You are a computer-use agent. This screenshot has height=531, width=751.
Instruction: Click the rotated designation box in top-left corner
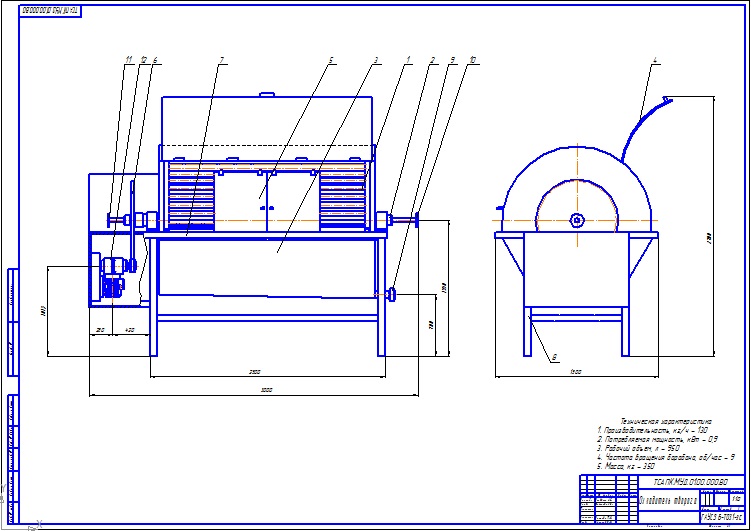point(50,10)
